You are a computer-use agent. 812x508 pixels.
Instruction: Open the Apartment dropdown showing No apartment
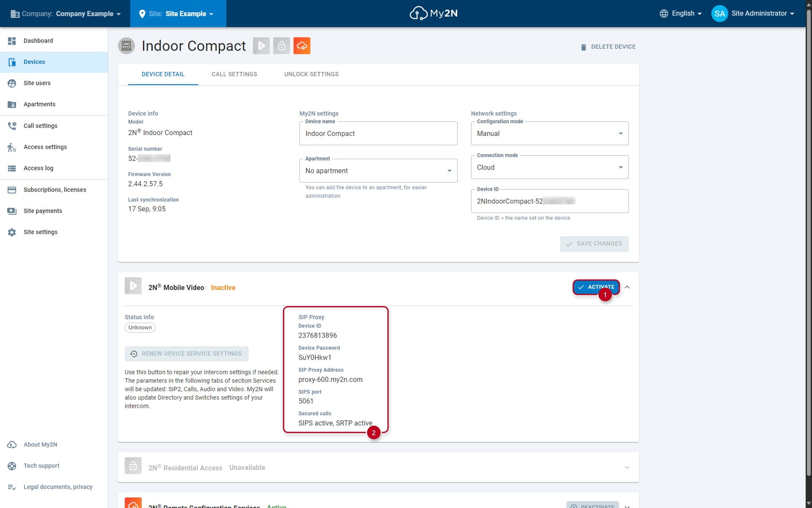(378, 171)
